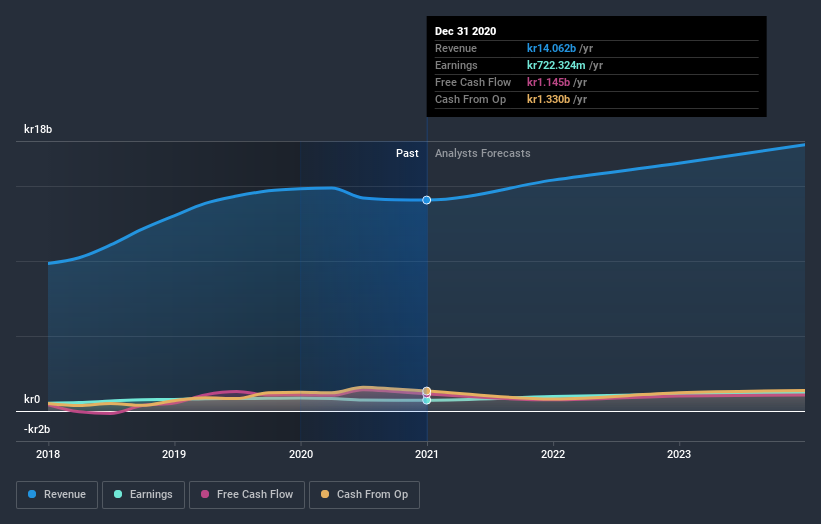
Task: Click the kr18b y-axis label
Action: point(38,129)
